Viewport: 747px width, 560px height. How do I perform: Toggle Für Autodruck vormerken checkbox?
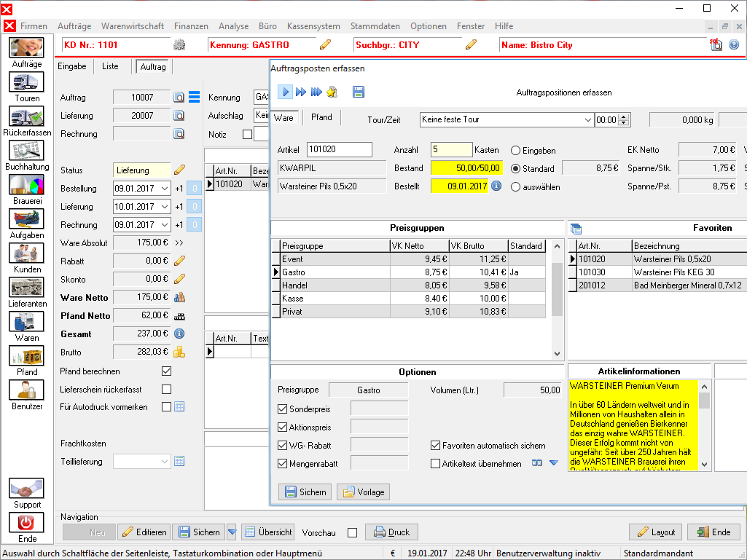(166, 406)
